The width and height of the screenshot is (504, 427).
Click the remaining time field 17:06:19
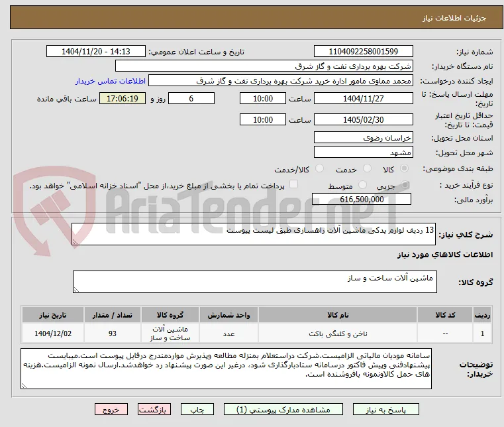(122, 98)
